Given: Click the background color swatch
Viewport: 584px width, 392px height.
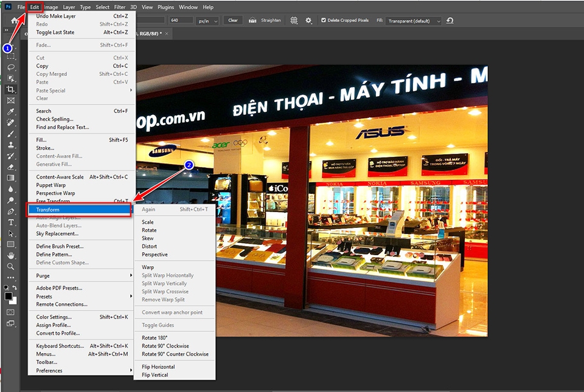Looking at the screenshot, I should (14, 301).
